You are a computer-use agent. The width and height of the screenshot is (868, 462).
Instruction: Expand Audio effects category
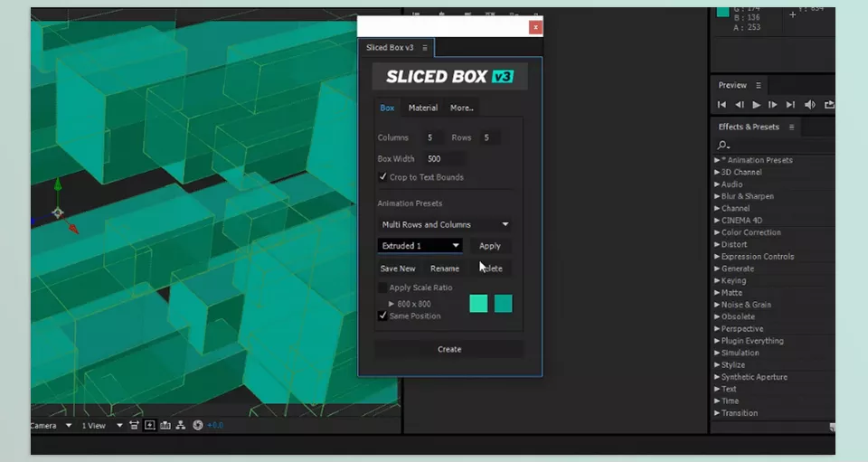point(717,184)
